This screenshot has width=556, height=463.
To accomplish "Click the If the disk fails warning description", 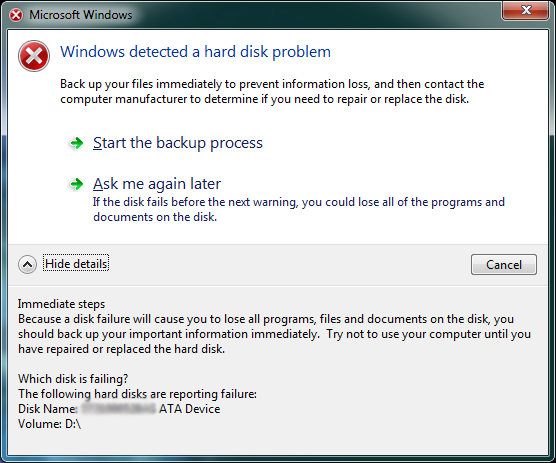I will [x=299, y=209].
